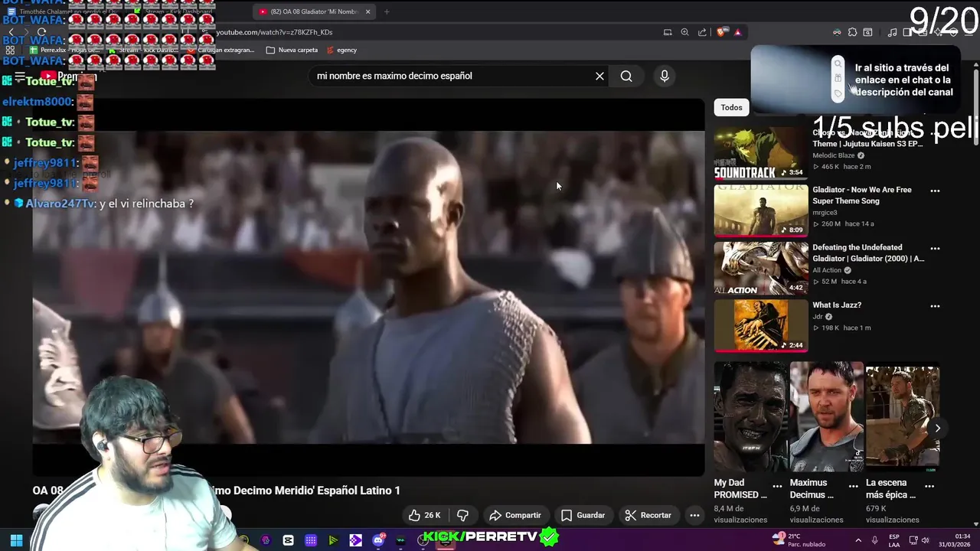Click the YouTube search magnifier button
This screenshot has width=980, height=551.
(x=626, y=76)
